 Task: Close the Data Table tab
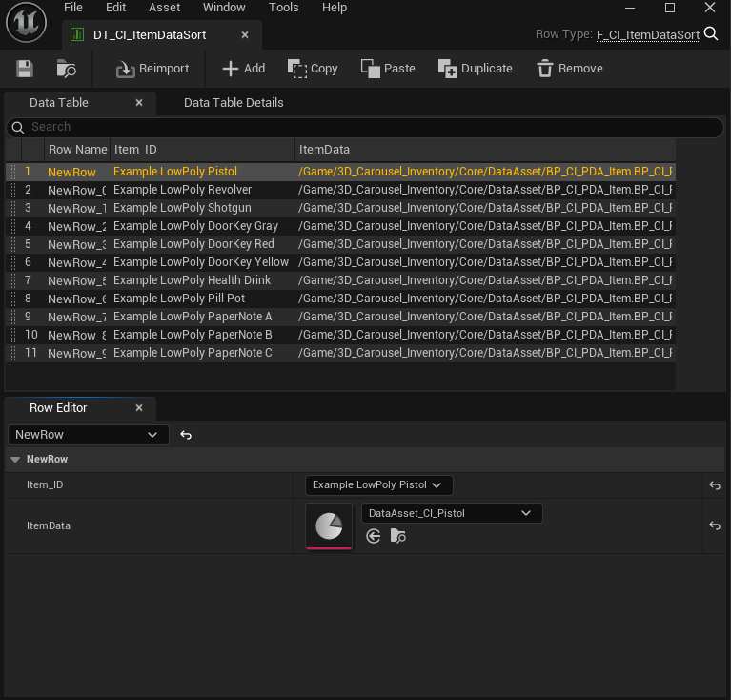(x=139, y=103)
